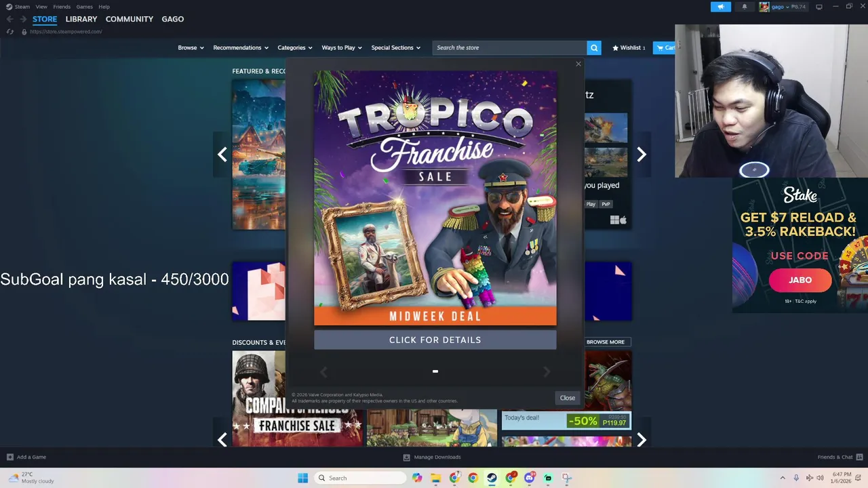Open the Help menu

(104, 7)
